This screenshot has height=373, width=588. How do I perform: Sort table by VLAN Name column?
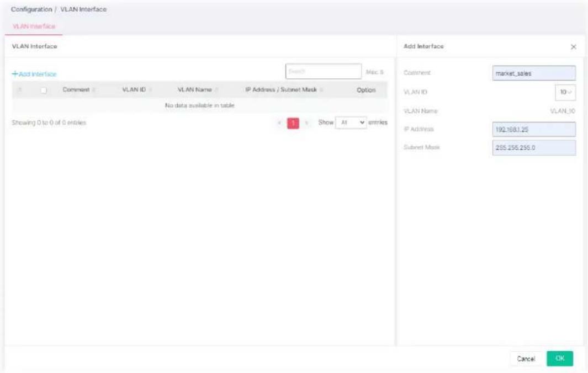pyautogui.click(x=198, y=90)
